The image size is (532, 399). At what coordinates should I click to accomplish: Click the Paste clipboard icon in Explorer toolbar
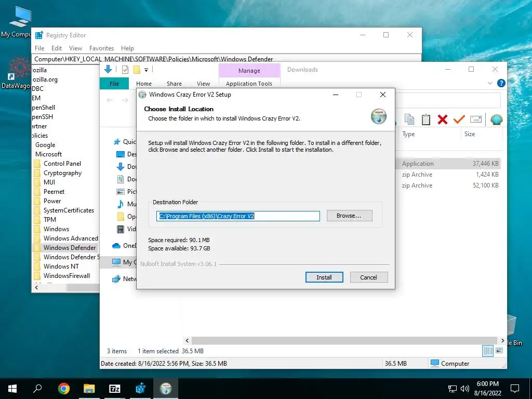click(x=426, y=119)
